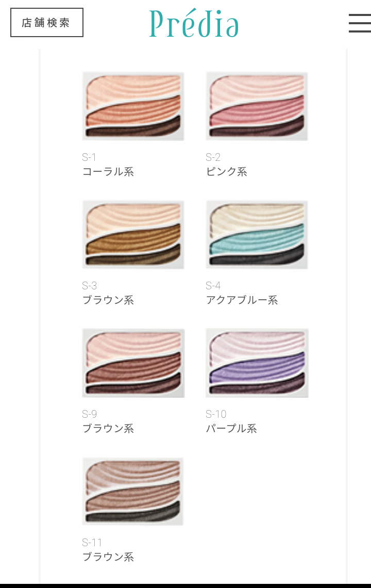Viewport: 371px width, 588px height.
Task: Tap the 店舗検索 store search button
Action: (x=47, y=23)
